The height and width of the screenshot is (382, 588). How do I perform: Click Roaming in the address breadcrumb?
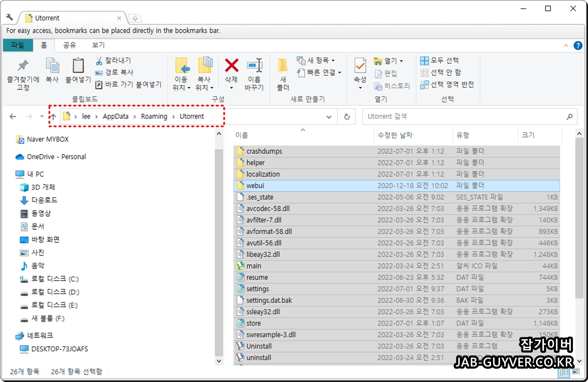(154, 117)
